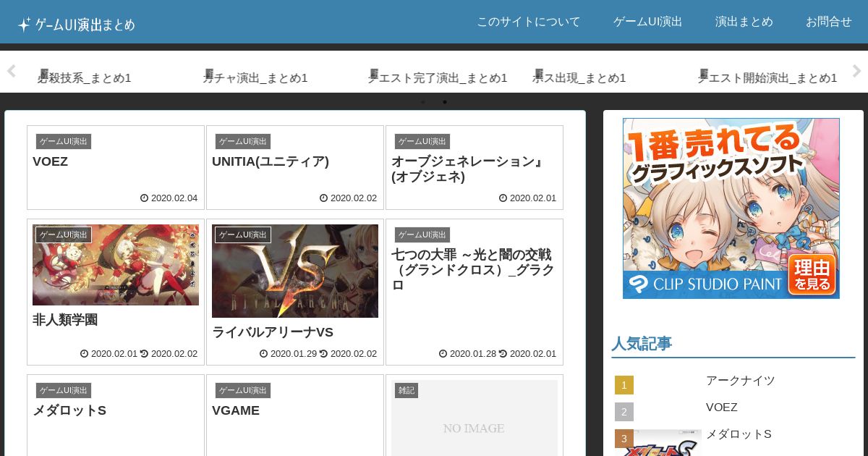Screen dimensions: 868x456
Task: Click rank 2 badge in 人気記事
Action: [x=624, y=412]
